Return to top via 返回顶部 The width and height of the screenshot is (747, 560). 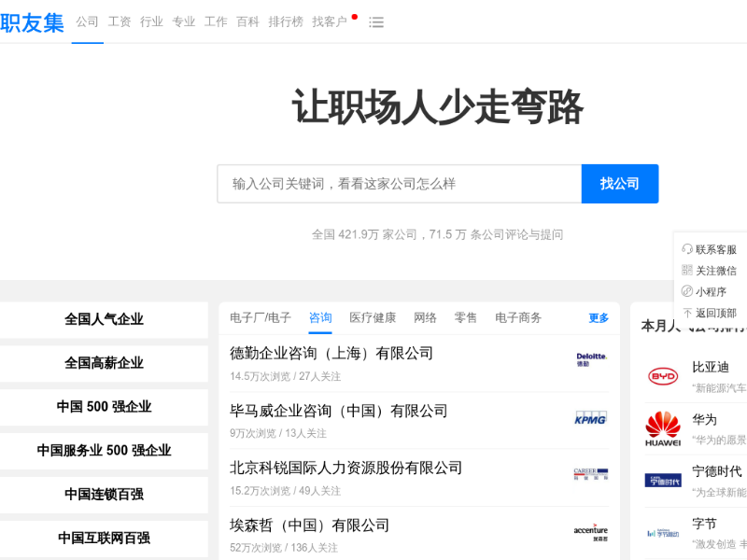[x=709, y=314]
